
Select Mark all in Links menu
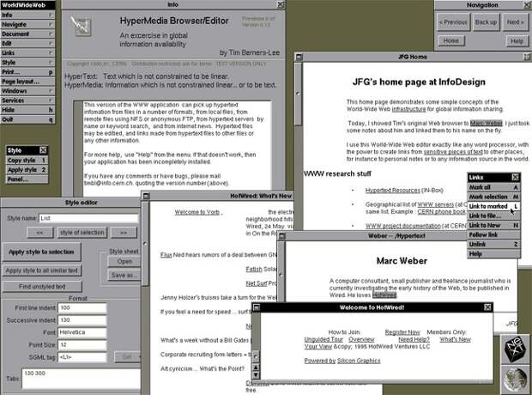tap(493, 187)
